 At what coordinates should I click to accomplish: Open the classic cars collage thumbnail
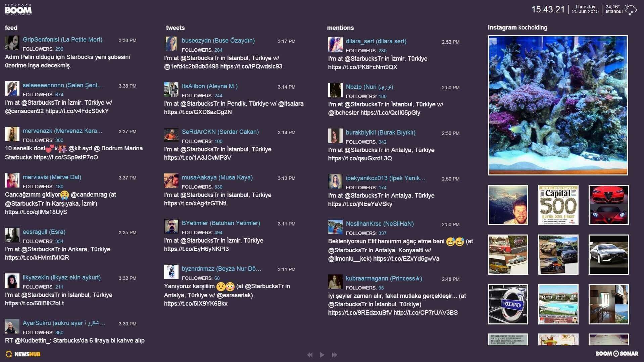tap(508, 255)
